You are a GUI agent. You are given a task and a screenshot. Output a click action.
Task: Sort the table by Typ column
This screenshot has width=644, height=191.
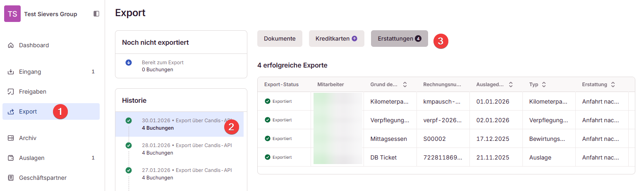544,85
